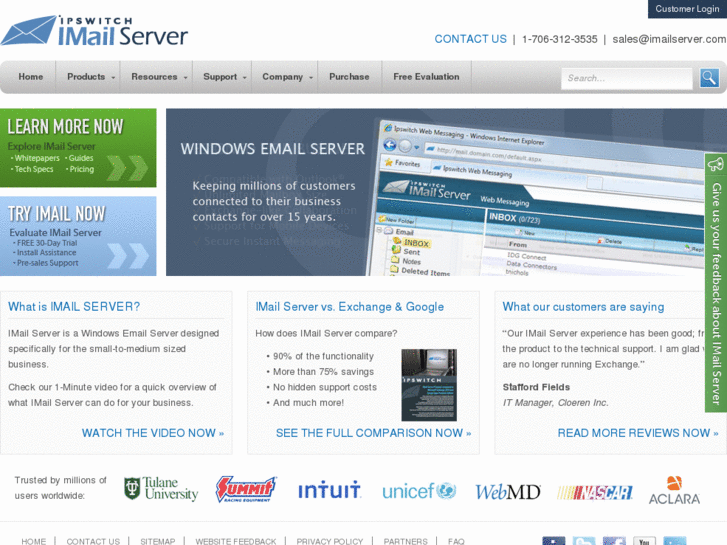727x545 pixels.
Task: Open the Tech Specs link in green banner
Action: point(34,169)
